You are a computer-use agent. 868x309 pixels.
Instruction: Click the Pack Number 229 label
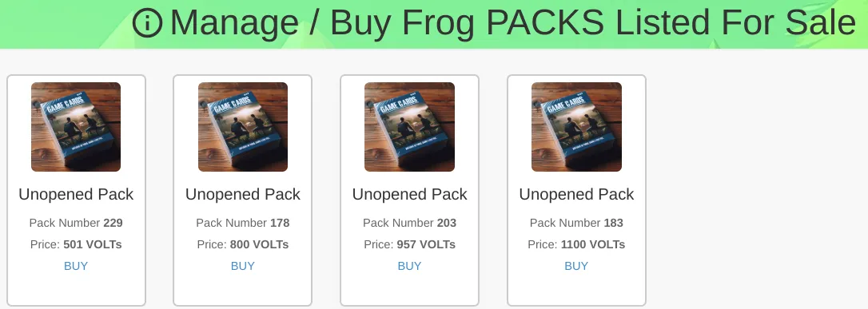tap(76, 223)
